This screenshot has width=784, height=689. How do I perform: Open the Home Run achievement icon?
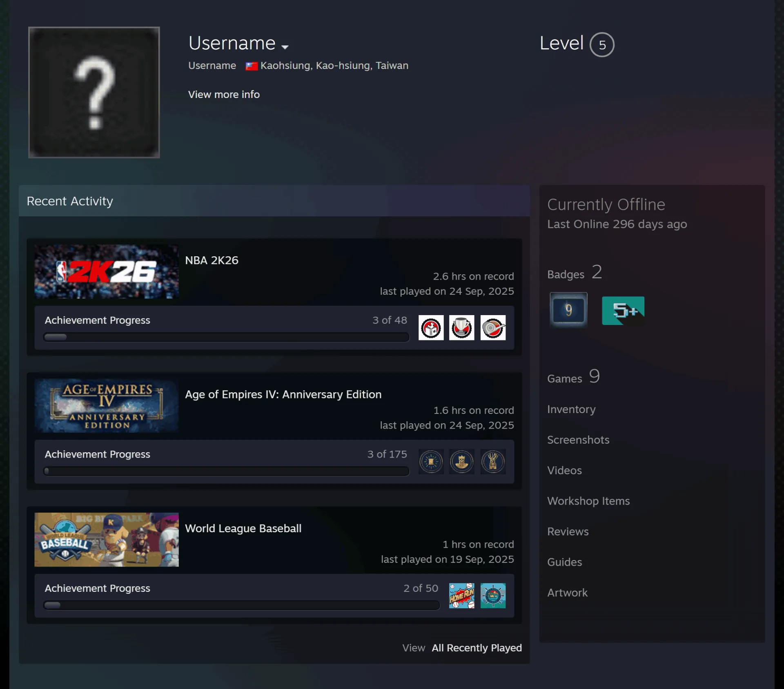point(462,596)
